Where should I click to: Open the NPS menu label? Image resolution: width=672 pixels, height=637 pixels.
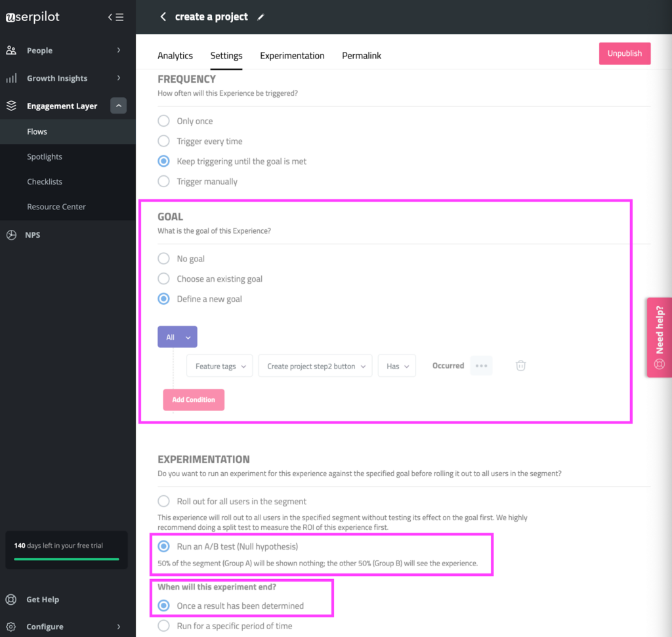tap(33, 235)
